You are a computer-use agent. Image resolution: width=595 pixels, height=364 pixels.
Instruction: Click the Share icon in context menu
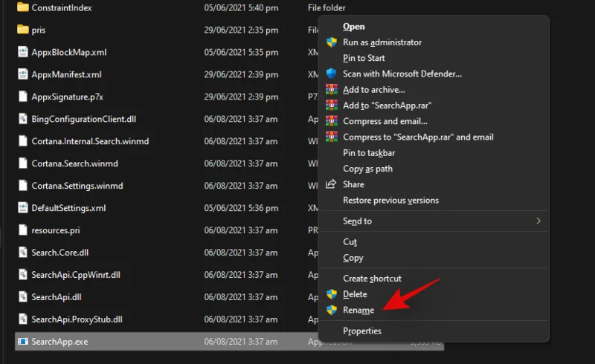tap(331, 184)
